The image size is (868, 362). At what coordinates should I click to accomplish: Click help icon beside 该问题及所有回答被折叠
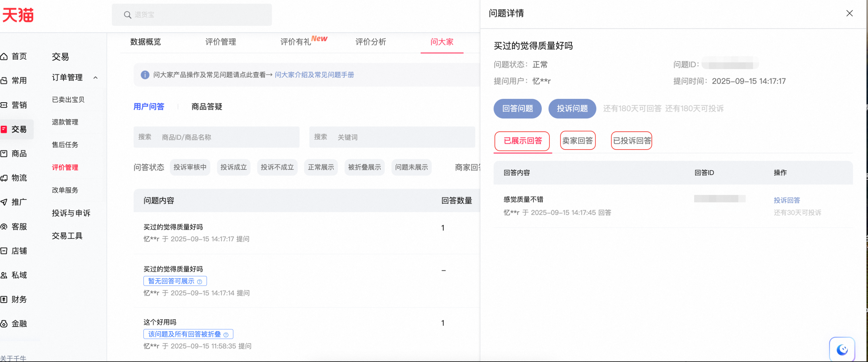(x=226, y=335)
